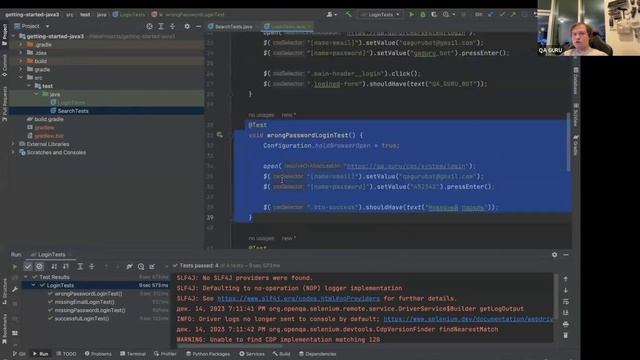
Task: Click the gutter run icon beside wrongPasswordLoginTest
Action: tap(220, 135)
